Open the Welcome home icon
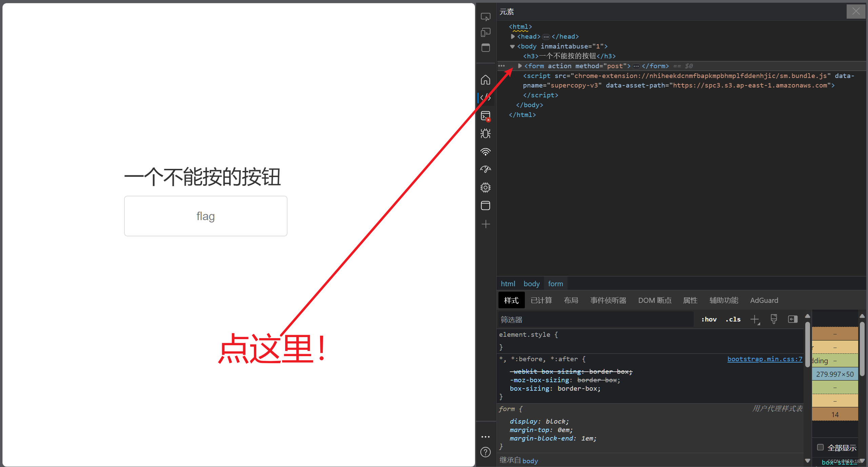 coord(486,80)
